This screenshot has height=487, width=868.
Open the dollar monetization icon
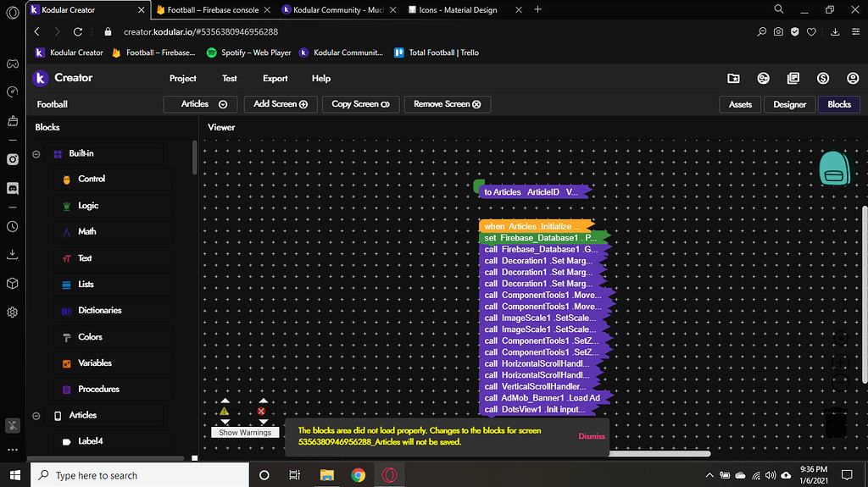point(822,78)
